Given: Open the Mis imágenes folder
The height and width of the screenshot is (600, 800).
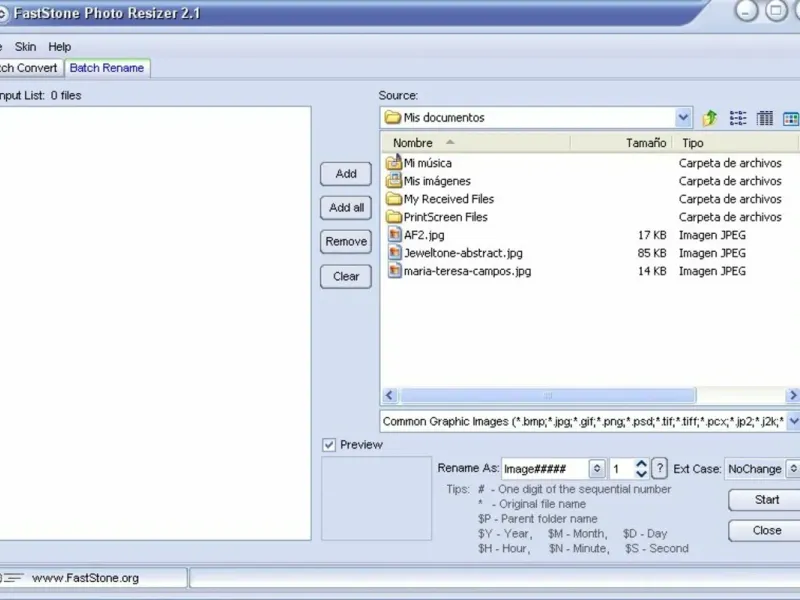Looking at the screenshot, I should [x=437, y=181].
